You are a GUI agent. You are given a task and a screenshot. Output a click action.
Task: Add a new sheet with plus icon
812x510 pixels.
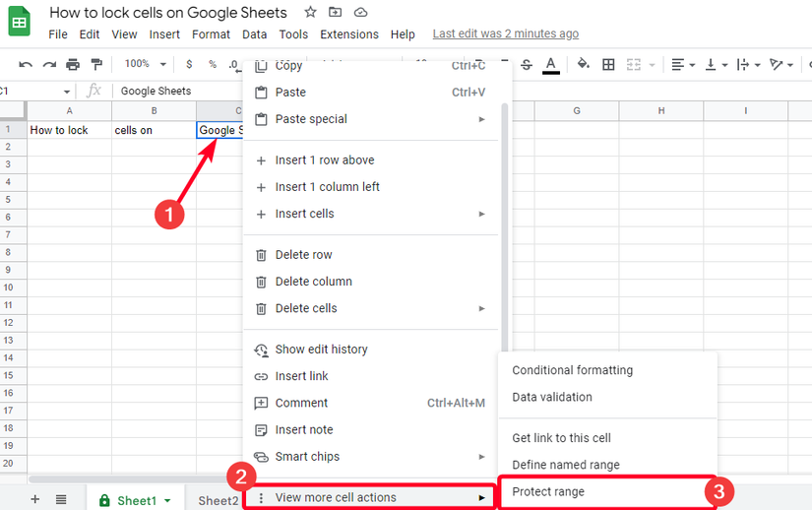35,499
